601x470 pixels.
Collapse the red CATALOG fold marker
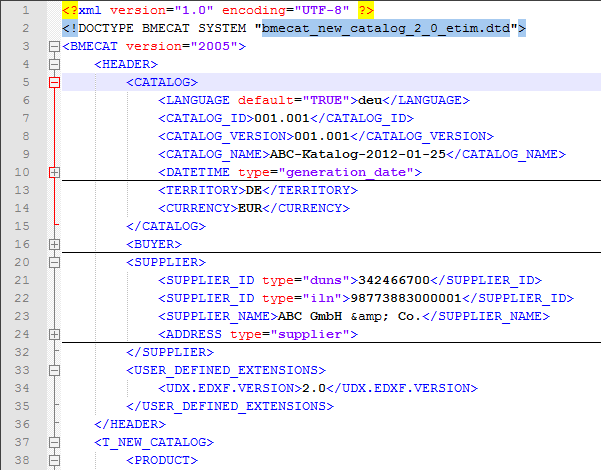pos(54,82)
